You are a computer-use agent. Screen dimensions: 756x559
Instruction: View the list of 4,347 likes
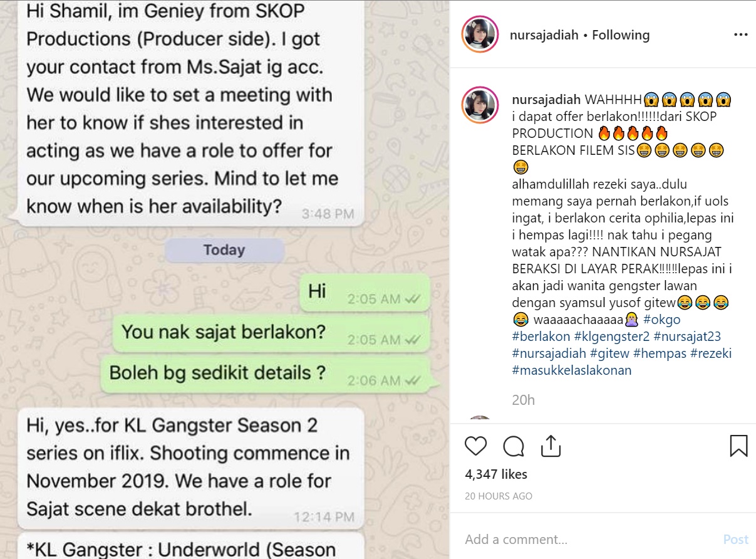coord(496,474)
